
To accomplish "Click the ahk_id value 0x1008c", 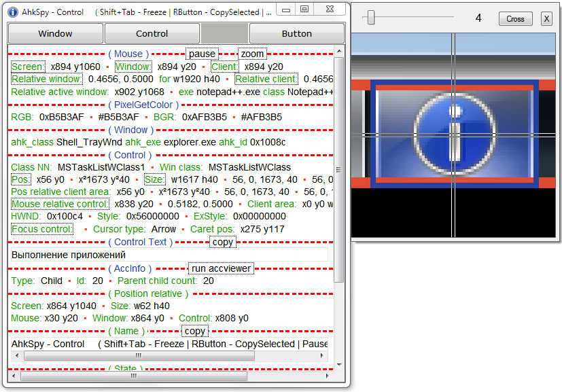I will [268, 142].
